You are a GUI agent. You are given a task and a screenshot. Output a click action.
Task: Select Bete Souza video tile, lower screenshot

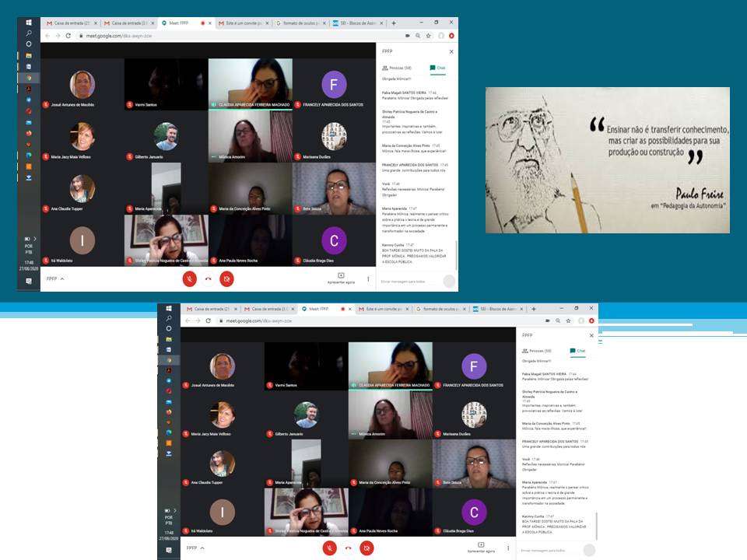(x=474, y=464)
